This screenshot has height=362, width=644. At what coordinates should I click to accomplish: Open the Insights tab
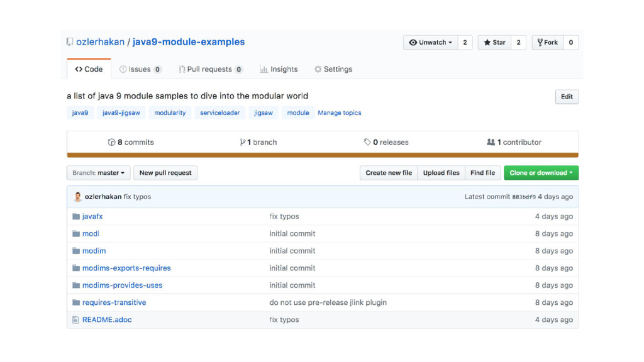tap(279, 69)
